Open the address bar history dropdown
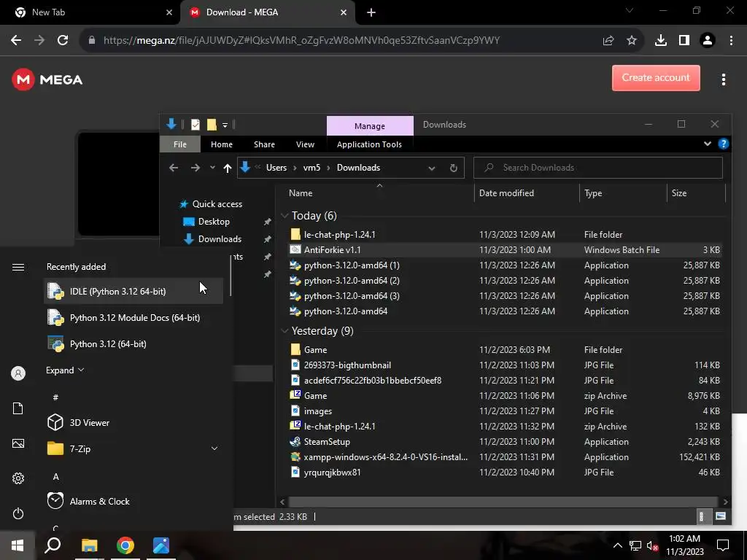The height and width of the screenshot is (560, 747). (432, 168)
